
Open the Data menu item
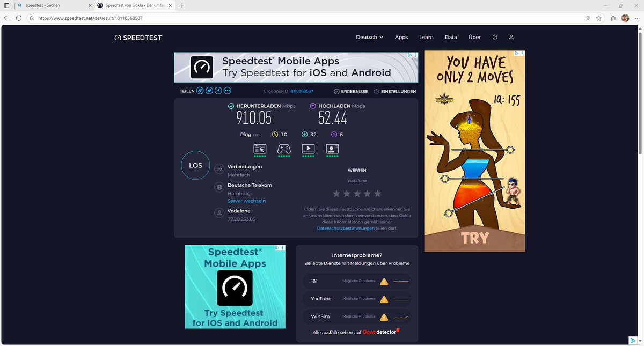tap(451, 37)
